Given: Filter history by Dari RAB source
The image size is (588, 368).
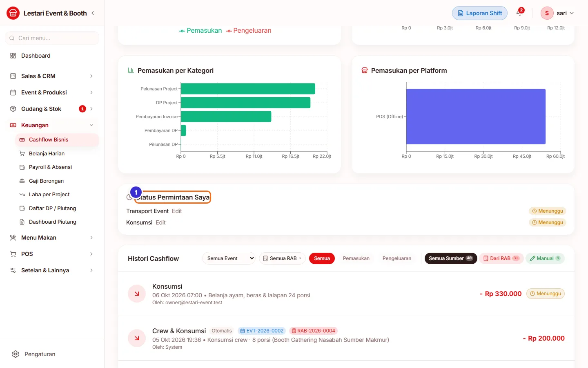Looking at the screenshot, I should pos(501,258).
